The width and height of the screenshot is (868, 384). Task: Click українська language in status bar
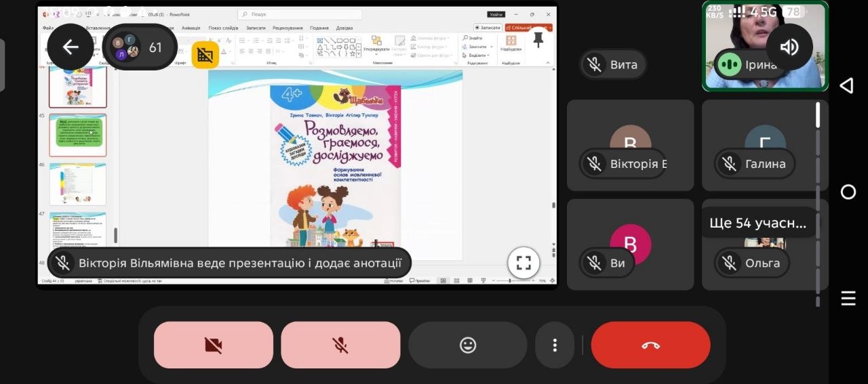click(83, 280)
